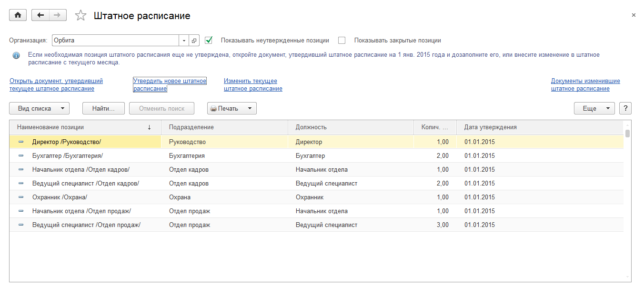Click the Home icon button
This screenshot has width=644, height=289.
pyautogui.click(x=18, y=15)
